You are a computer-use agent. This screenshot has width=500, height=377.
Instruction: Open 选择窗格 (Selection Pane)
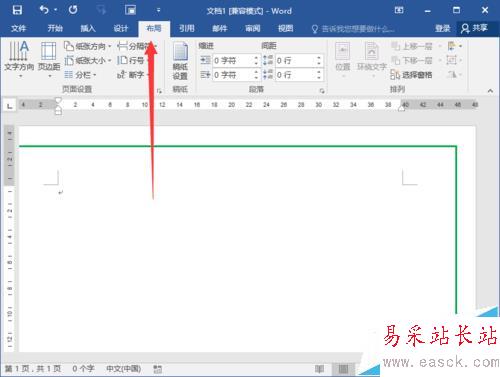(x=411, y=75)
